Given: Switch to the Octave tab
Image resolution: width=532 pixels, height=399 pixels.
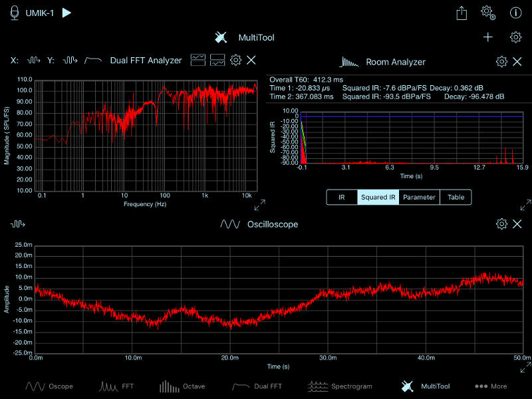Looking at the screenshot, I should (182, 386).
